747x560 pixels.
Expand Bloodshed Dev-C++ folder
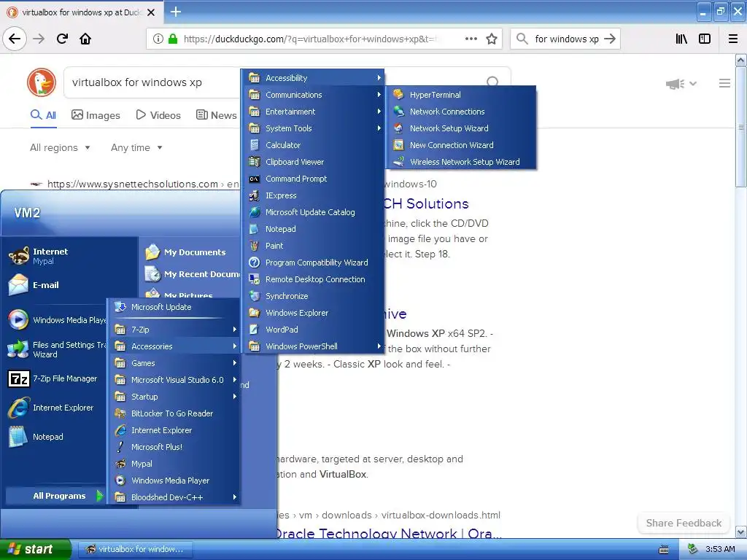coord(174,497)
